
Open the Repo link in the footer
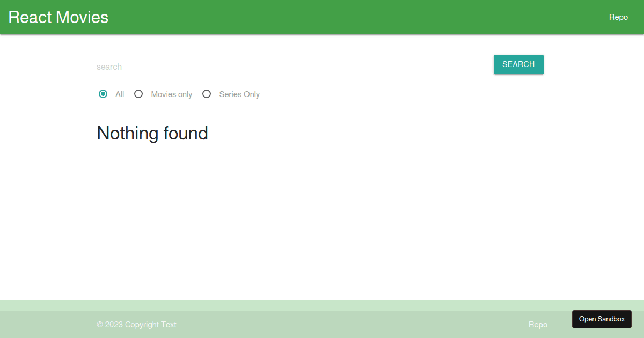coord(538,325)
